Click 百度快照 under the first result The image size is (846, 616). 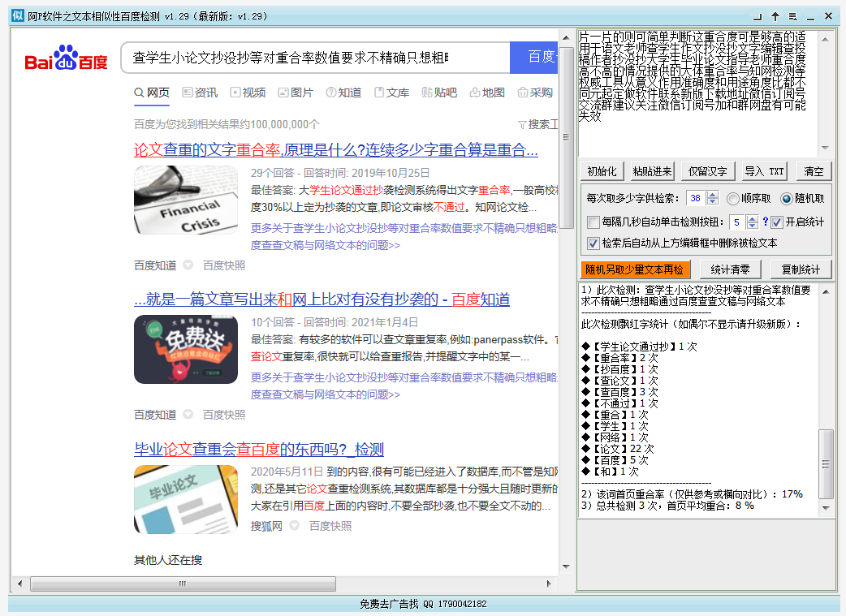224,265
